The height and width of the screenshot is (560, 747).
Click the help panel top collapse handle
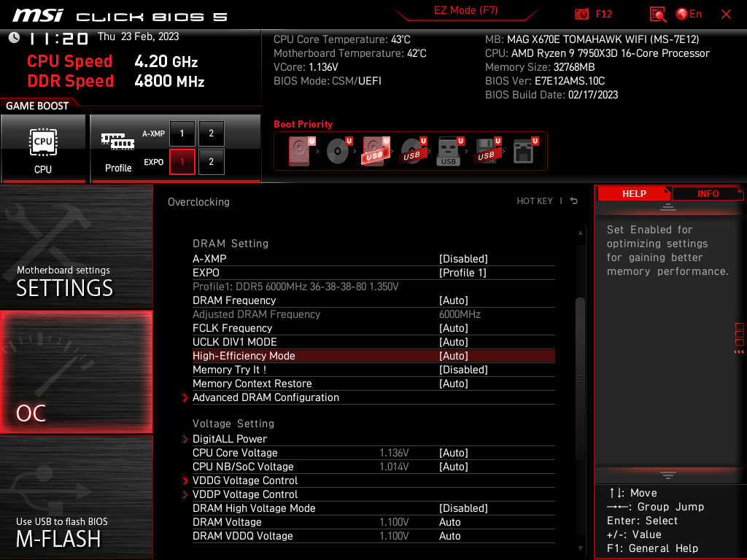668,206
